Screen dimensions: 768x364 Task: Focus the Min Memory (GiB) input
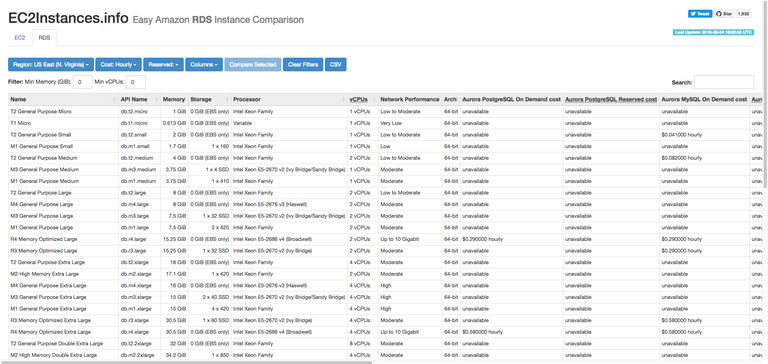coord(83,82)
